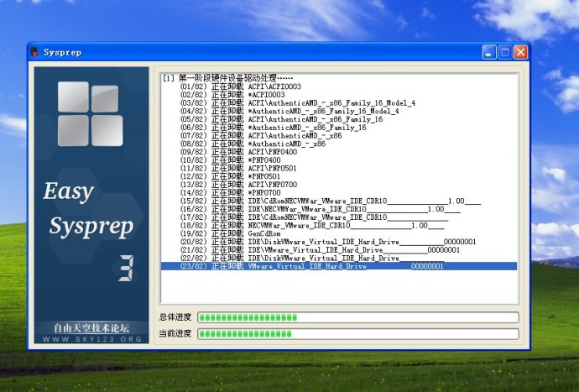Select log row (02/82) *ACPI0003
Viewport: 579px width, 392px height.
tap(339, 95)
